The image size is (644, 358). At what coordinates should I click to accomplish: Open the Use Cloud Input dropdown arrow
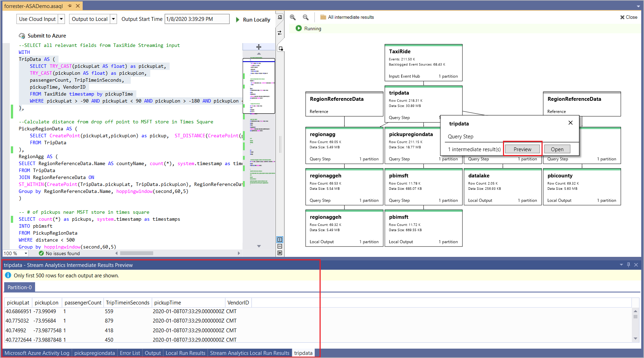(61, 19)
